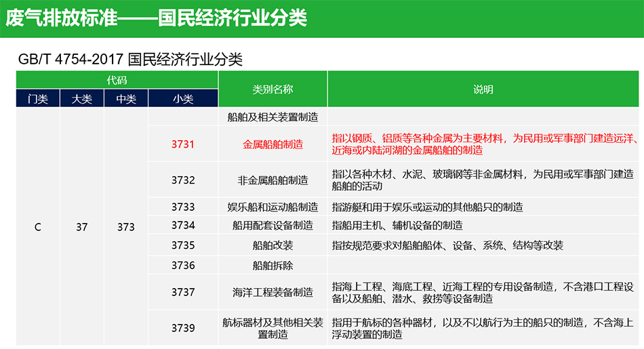Click the 代码 table header
This screenshot has width=644, height=349.
click(x=117, y=80)
